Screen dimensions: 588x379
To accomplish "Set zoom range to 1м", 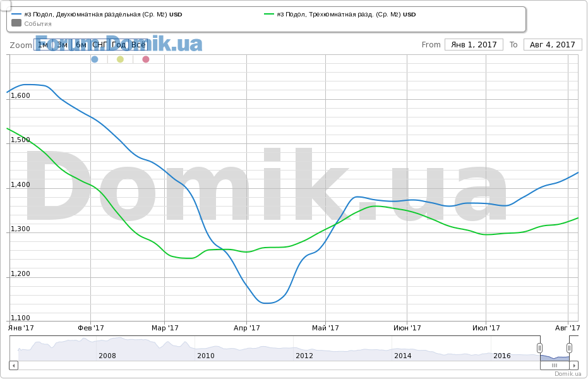I will [43, 45].
